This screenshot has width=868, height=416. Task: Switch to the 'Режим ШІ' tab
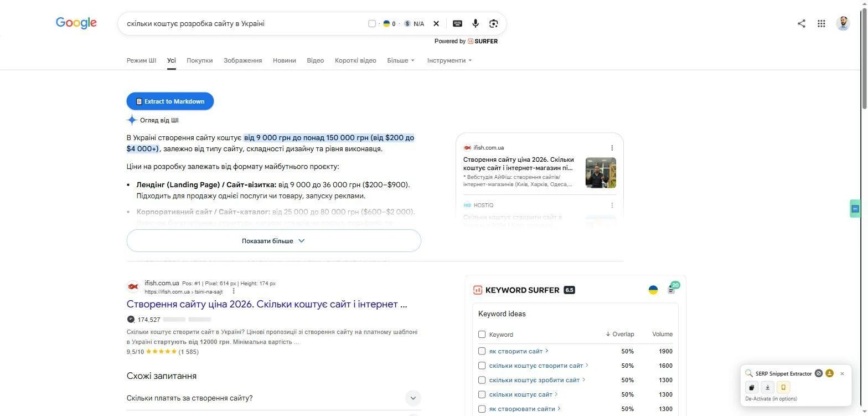pyautogui.click(x=141, y=60)
